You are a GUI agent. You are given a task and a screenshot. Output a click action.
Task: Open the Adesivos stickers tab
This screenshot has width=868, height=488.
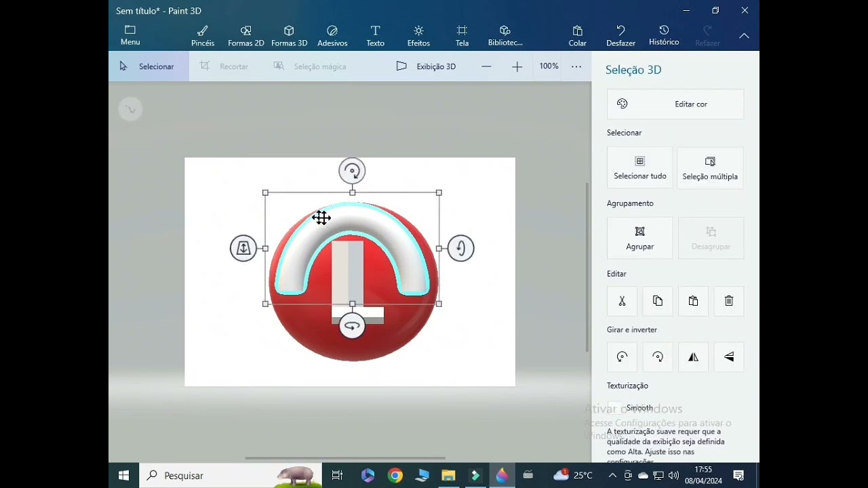pyautogui.click(x=332, y=35)
